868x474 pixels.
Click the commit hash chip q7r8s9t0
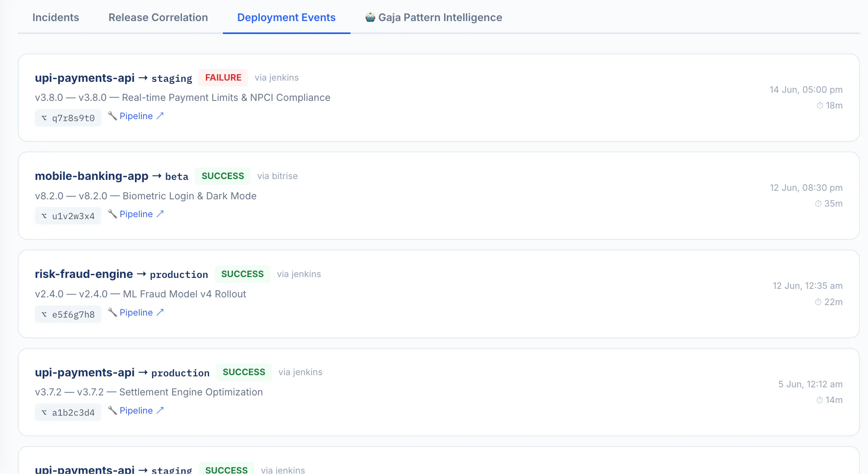coord(68,118)
